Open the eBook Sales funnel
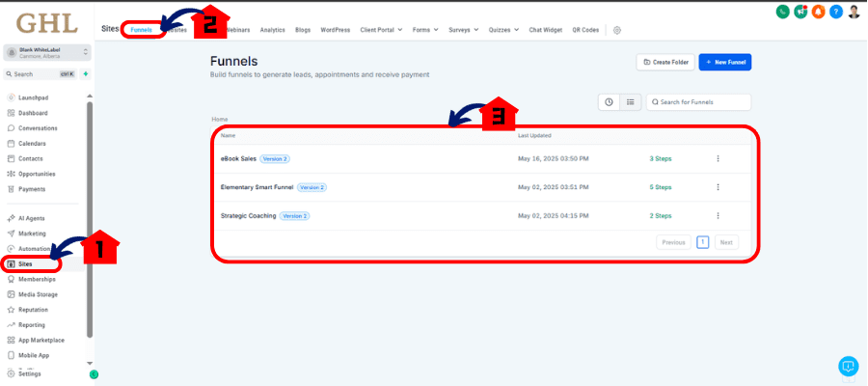This screenshot has width=868, height=386. (x=238, y=158)
